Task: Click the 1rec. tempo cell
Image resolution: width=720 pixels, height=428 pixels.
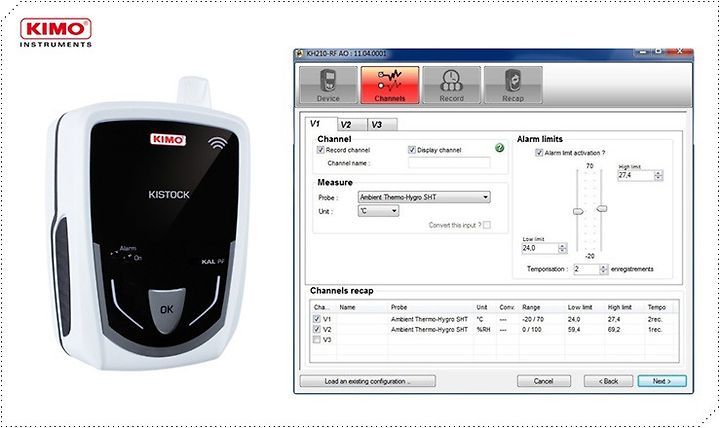Action: tap(655, 330)
